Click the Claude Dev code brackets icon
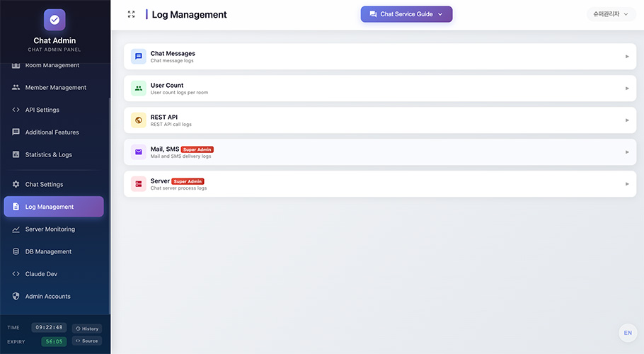The image size is (644, 354). click(x=16, y=273)
